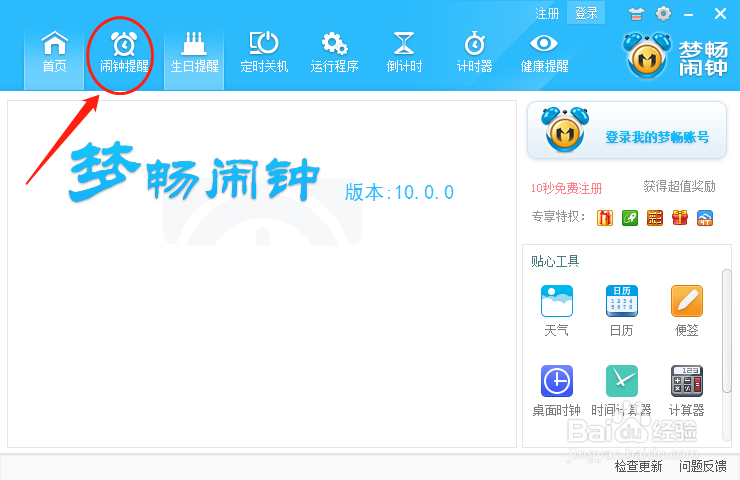Click the first gift-box privilege icon
740x480 pixels.
point(605,218)
